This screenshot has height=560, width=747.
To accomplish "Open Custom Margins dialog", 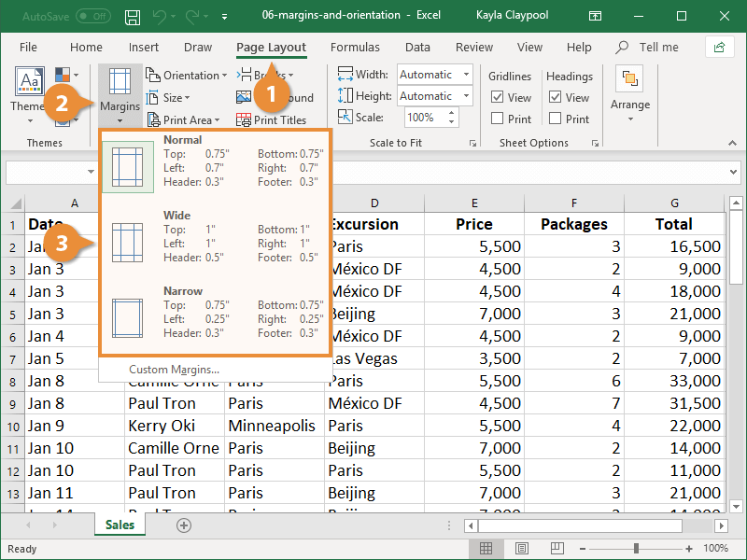I will point(174,370).
